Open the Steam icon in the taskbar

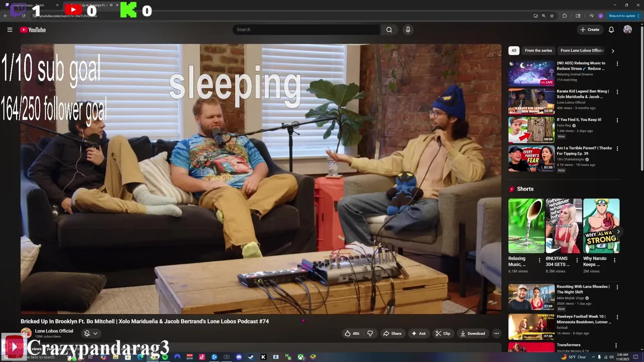[x=251, y=357]
